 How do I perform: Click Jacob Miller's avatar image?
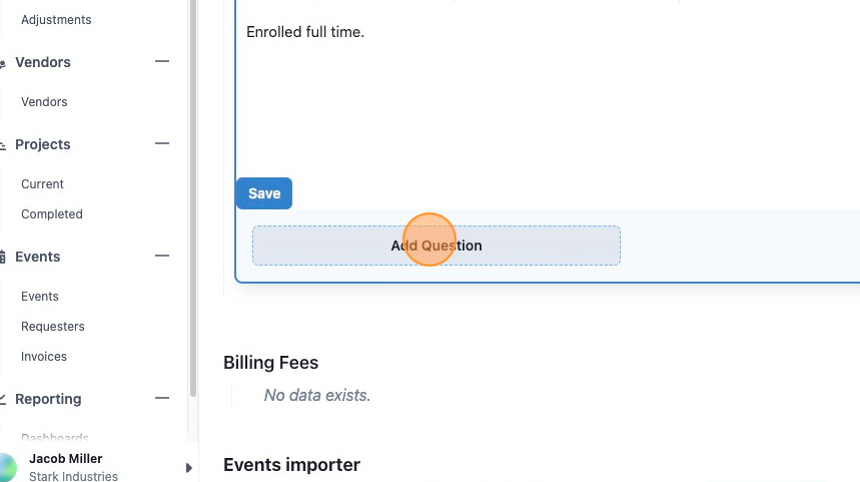click(8, 467)
